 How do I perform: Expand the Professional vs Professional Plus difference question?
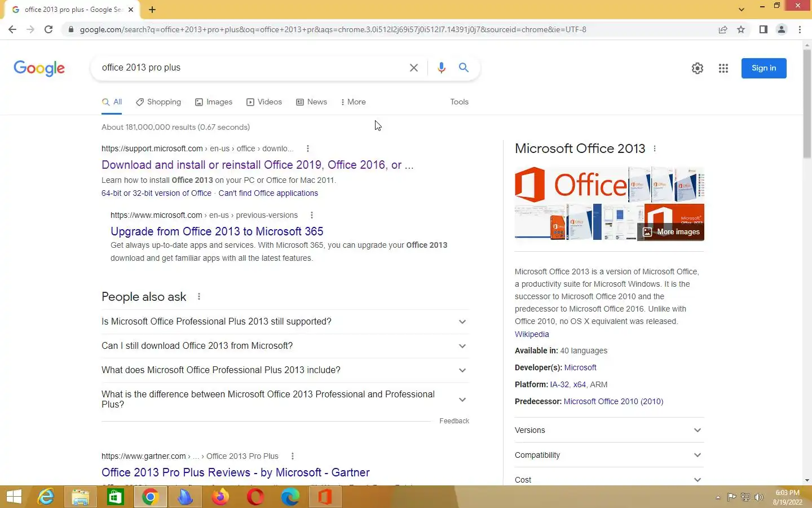pyautogui.click(x=285, y=400)
